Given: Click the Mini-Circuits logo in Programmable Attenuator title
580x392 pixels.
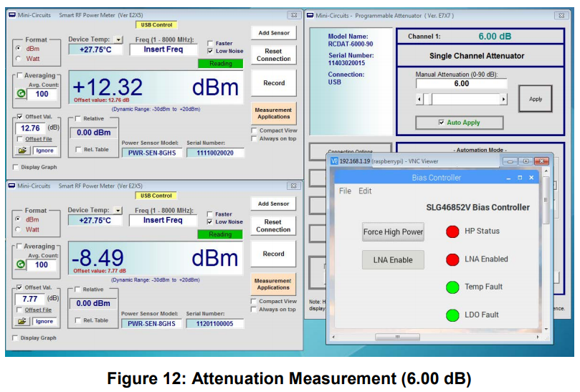Looking at the screenshot, I should 310,16.
